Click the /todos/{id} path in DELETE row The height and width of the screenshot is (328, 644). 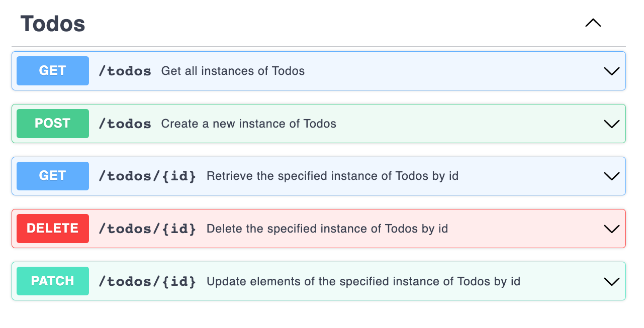(x=147, y=229)
